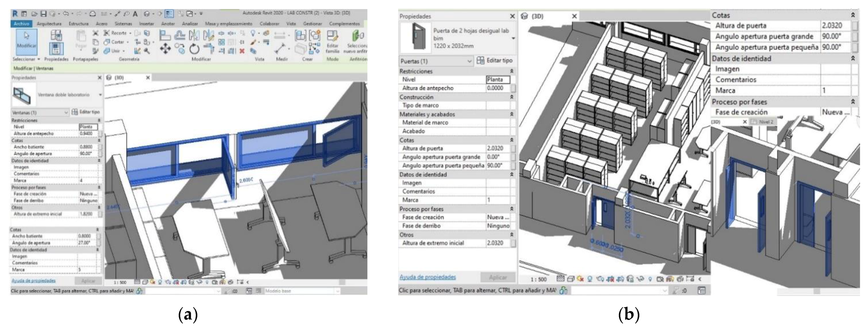868x329 pixels.
Task: Collapse Datos de identidad section in door properties
Action: 512,175
